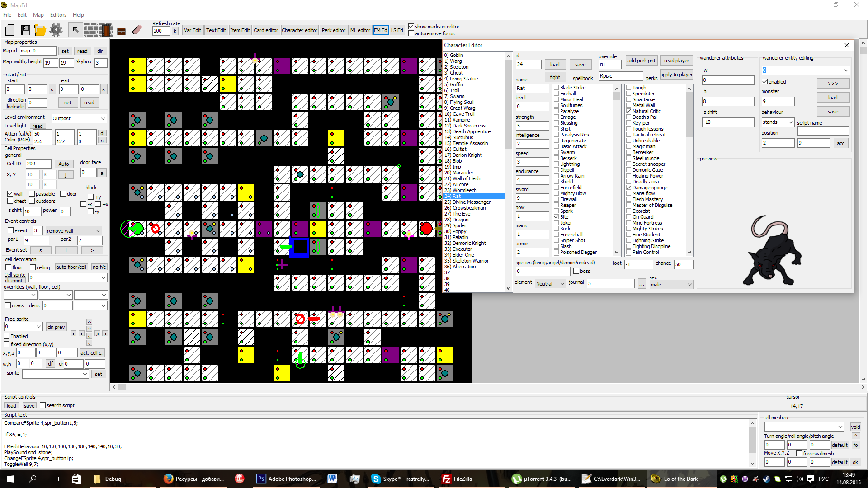Viewport: 868px width, 488px height.
Task: Enable the Fireball spell checkbox
Action: click(557, 94)
